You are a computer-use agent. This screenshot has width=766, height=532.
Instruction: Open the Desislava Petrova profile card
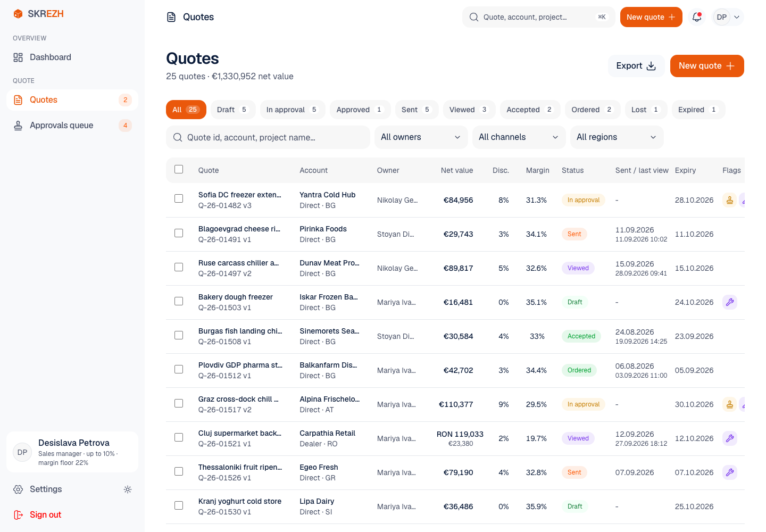72,452
